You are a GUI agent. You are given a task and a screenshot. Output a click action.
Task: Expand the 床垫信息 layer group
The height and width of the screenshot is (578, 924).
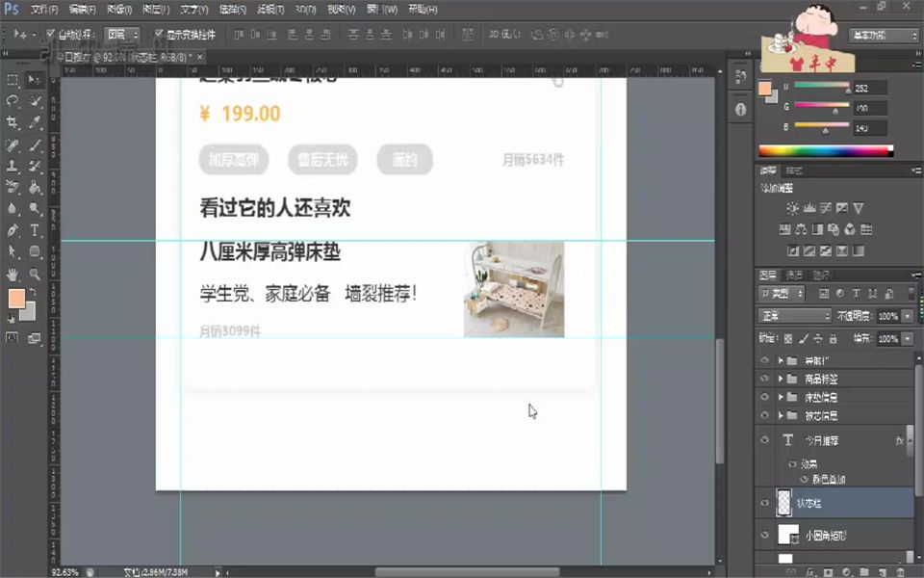[x=781, y=397]
